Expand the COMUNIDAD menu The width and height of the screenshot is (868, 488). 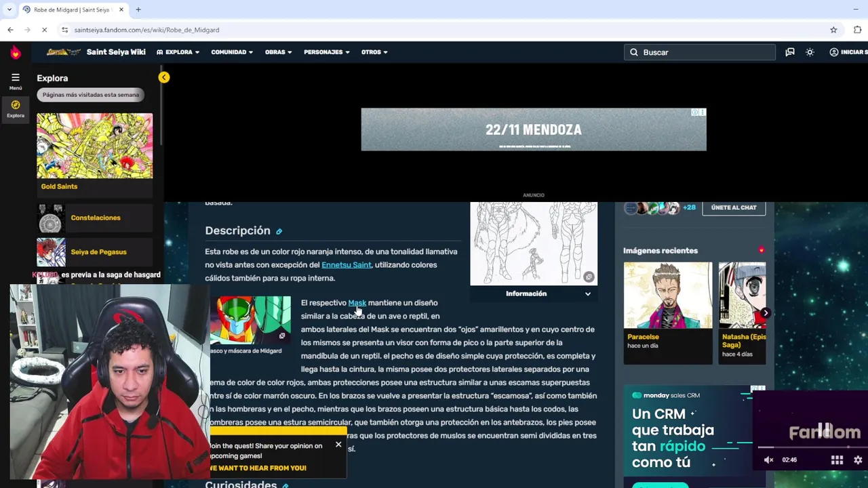[x=232, y=52]
